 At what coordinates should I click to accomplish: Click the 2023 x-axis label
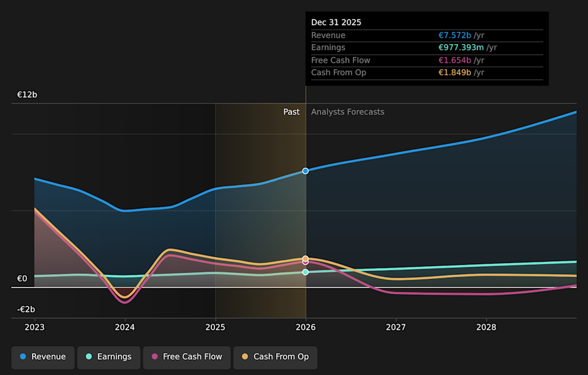34,327
